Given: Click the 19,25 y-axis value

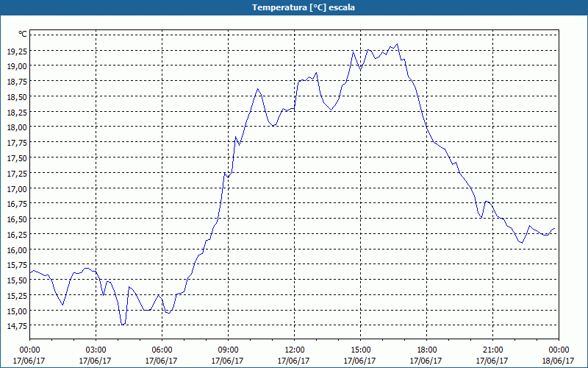Looking at the screenshot, I should point(17,51).
